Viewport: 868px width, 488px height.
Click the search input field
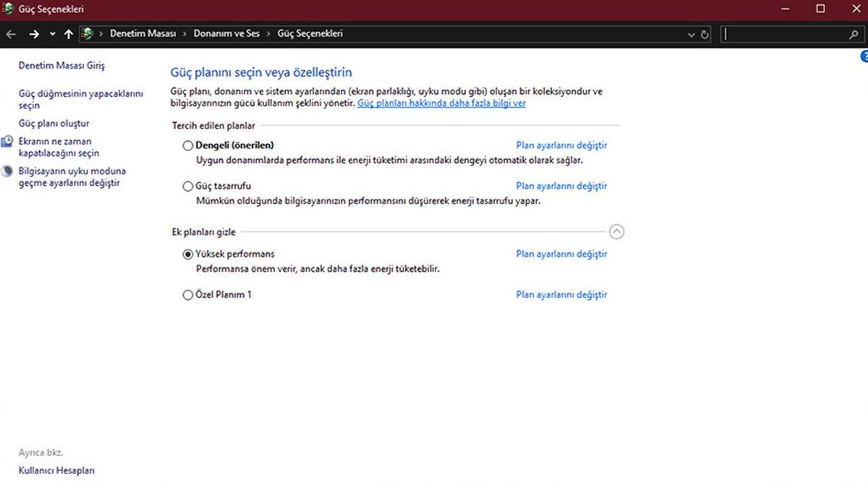[x=783, y=34]
